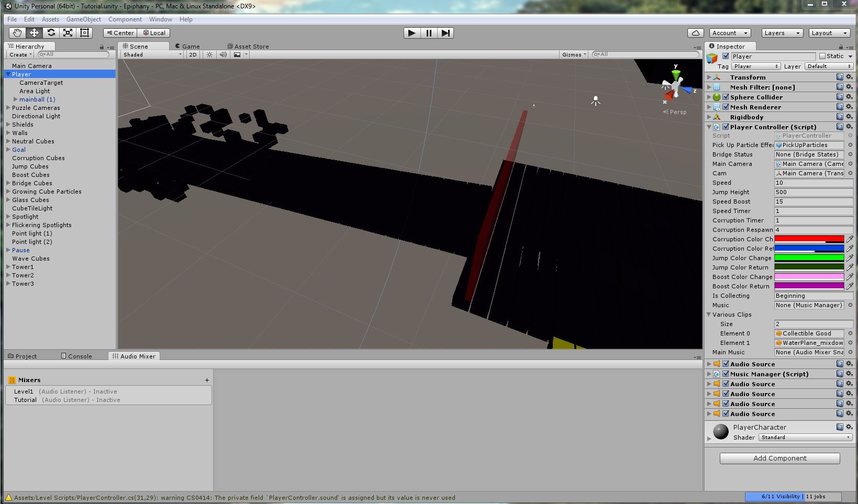Image resolution: width=858 pixels, height=504 pixels.
Task: Disable Music Manager script
Action: [x=726, y=374]
